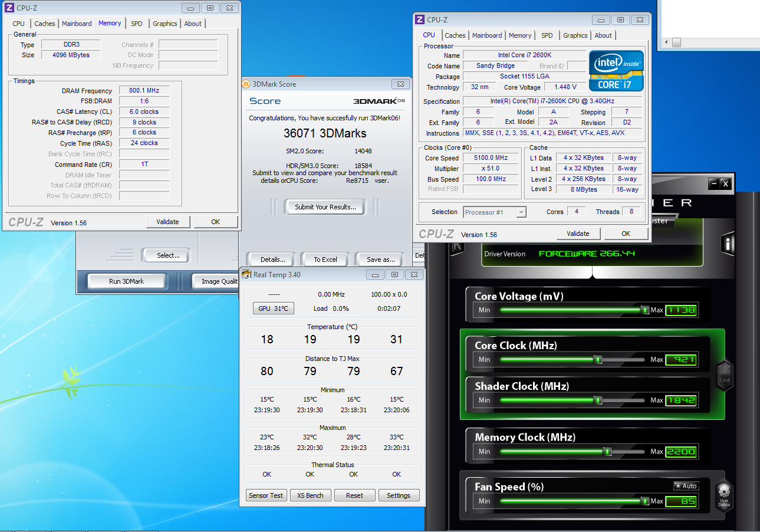Open Details in 3DMark Score dialog
Image resolution: width=760 pixels, height=532 pixels.
[273, 260]
